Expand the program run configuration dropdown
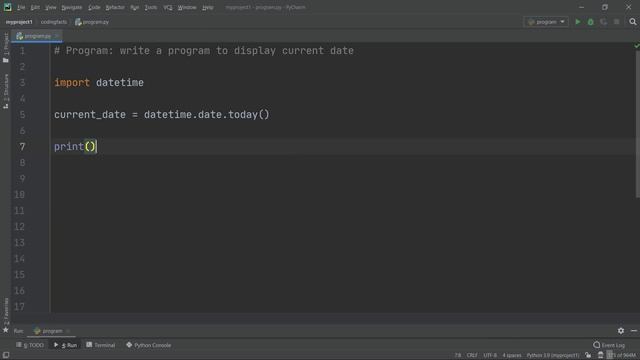Image resolution: width=640 pixels, height=360 pixels. click(546, 22)
